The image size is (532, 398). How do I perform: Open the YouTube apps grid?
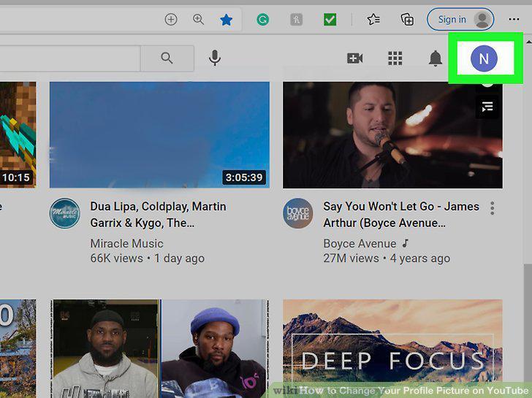(395, 58)
